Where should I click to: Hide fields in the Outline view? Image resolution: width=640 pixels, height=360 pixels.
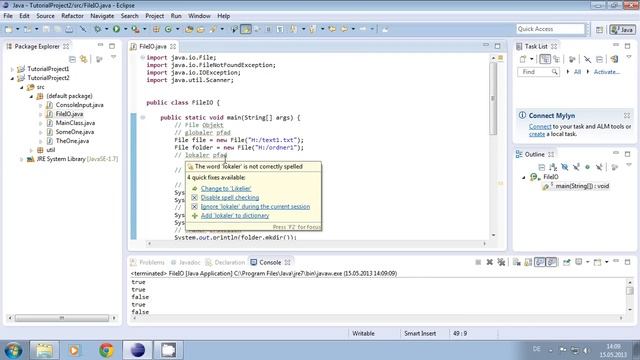tap(564, 167)
